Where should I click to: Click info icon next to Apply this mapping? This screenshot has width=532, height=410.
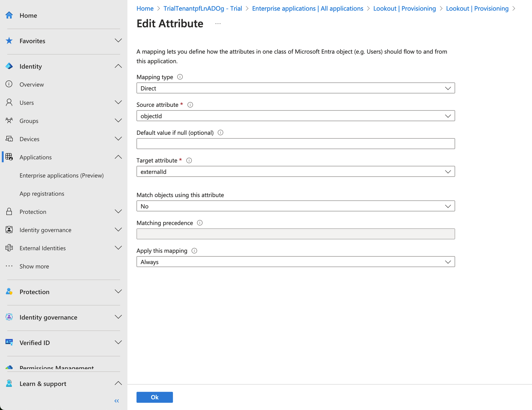(x=194, y=251)
